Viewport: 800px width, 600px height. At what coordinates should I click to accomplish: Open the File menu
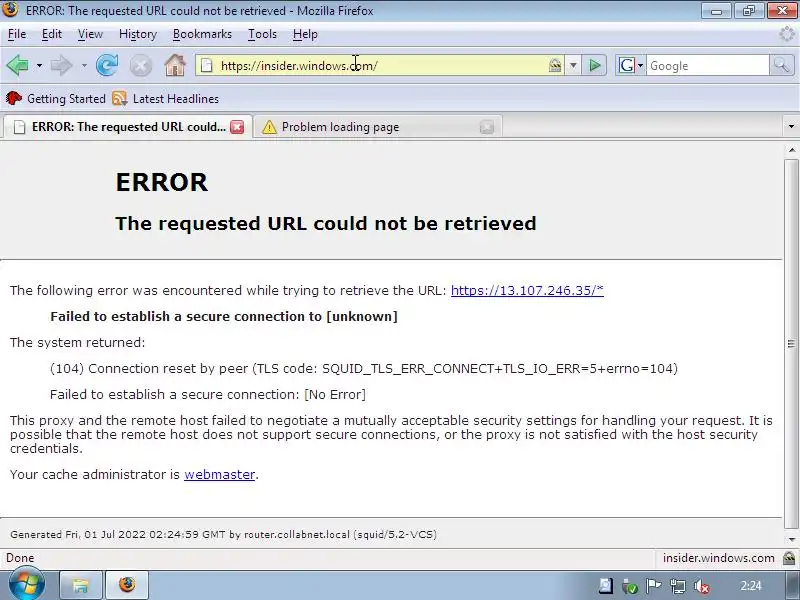[17, 34]
